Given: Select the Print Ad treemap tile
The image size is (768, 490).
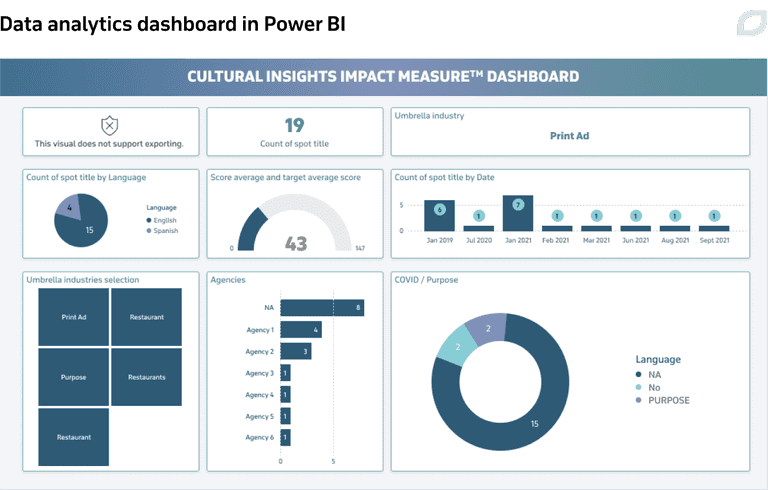Looking at the screenshot, I should point(74,316).
